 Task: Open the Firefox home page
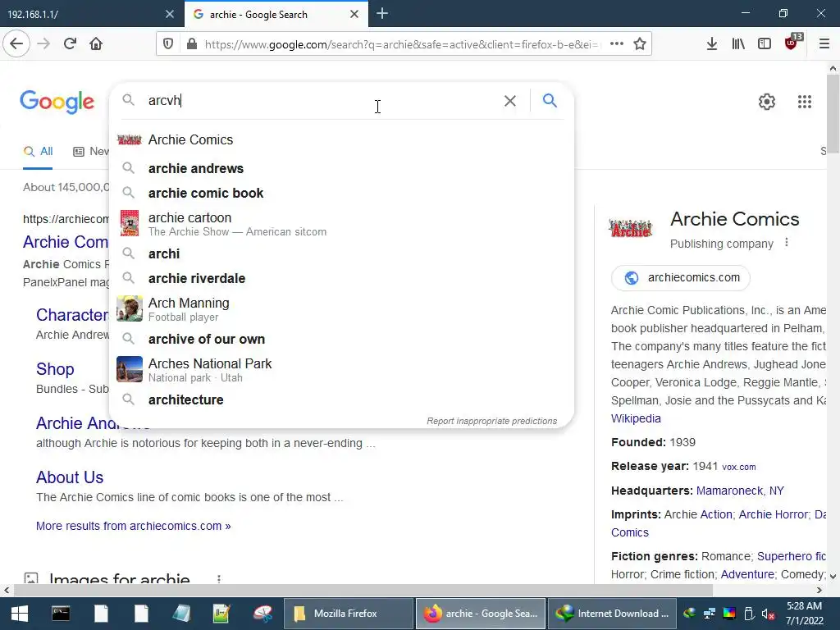96,44
